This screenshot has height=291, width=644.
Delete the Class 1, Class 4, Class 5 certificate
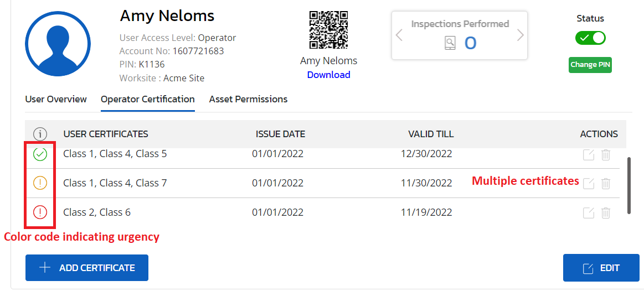[606, 155]
